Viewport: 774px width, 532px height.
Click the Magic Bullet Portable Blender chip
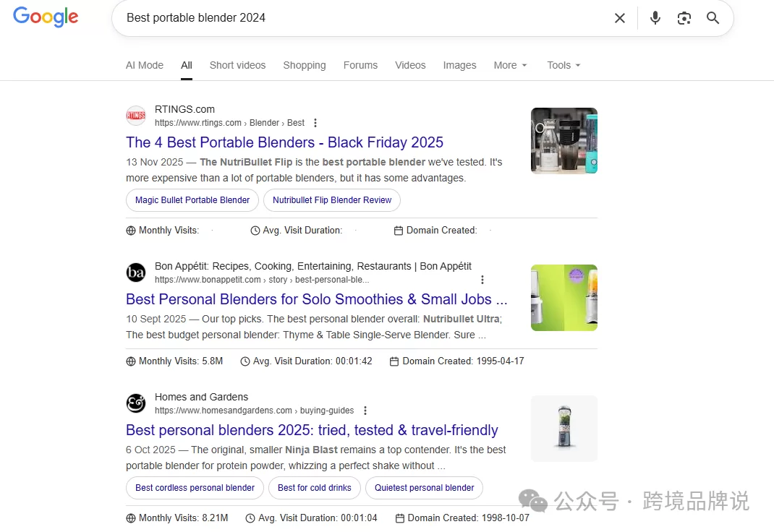click(192, 200)
